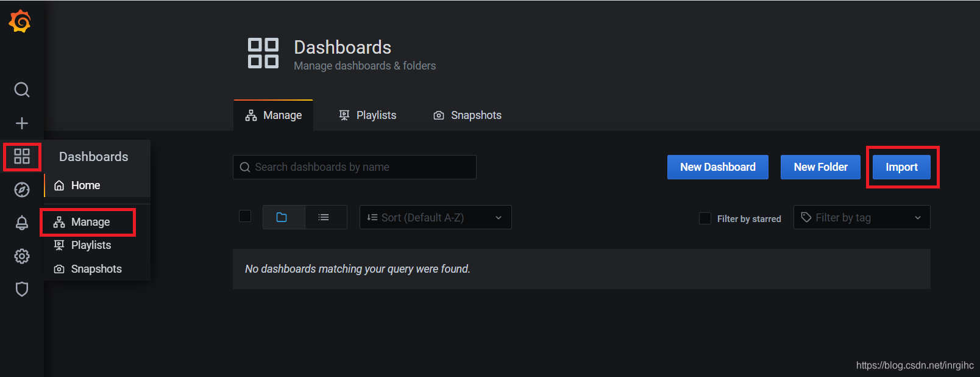This screenshot has height=377, width=980.
Task: Click the New Dashboard button
Action: click(x=717, y=167)
